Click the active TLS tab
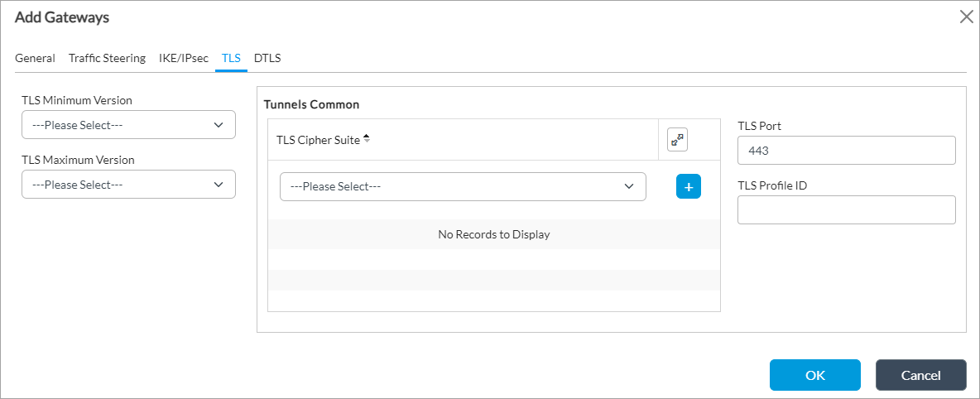This screenshot has height=399, width=980. tap(231, 58)
